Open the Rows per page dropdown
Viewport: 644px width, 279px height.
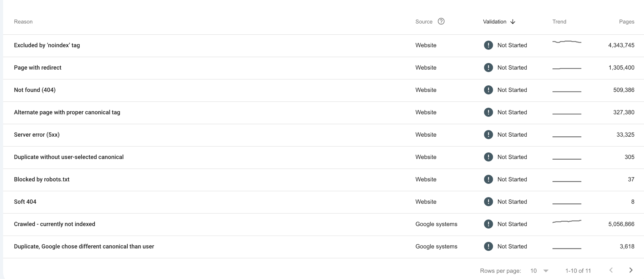(540, 271)
